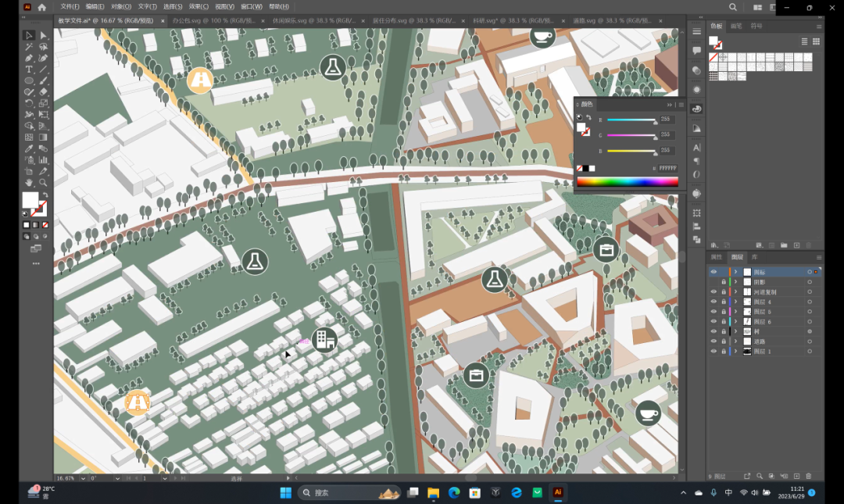Screen dimensions: 844x504
Task: Hide the 树 layer eye icon
Action: click(713, 331)
